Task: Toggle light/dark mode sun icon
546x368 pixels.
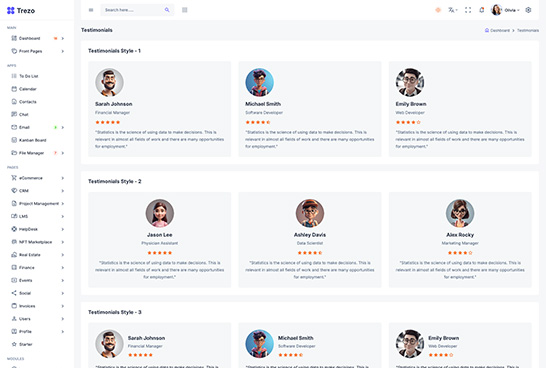Action: [438, 10]
